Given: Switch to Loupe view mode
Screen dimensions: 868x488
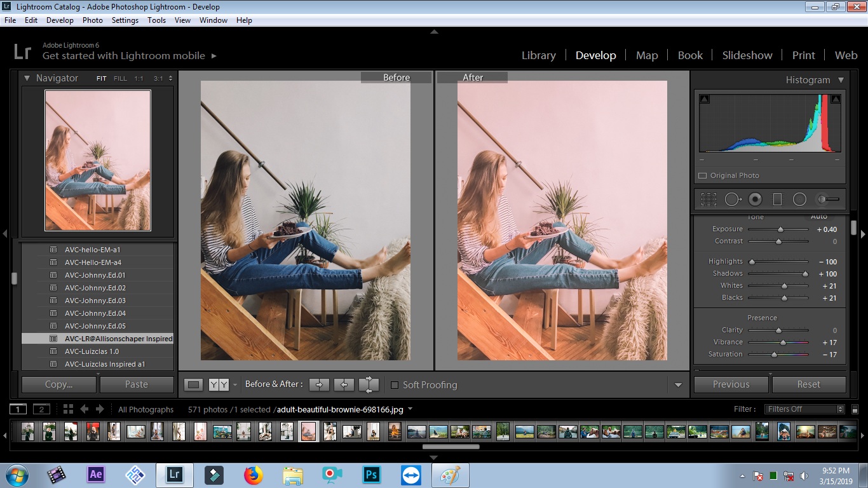Looking at the screenshot, I should pyautogui.click(x=194, y=384).
